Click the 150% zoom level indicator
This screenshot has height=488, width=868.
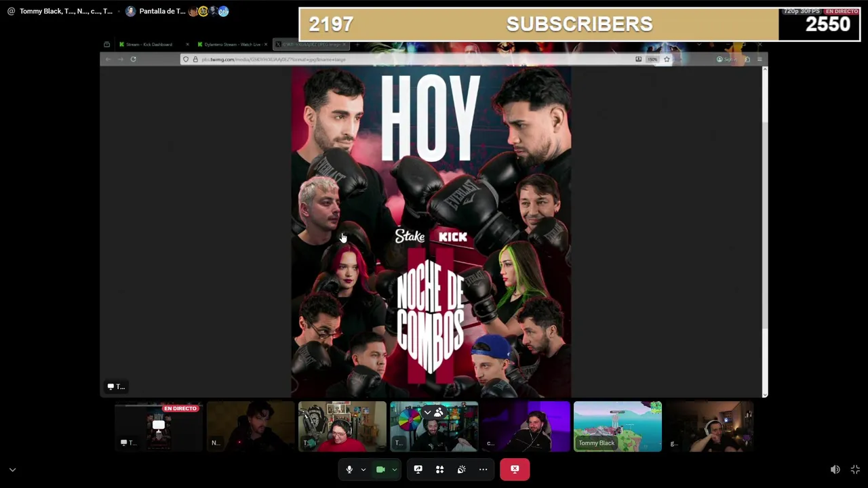tap(652, 59)
